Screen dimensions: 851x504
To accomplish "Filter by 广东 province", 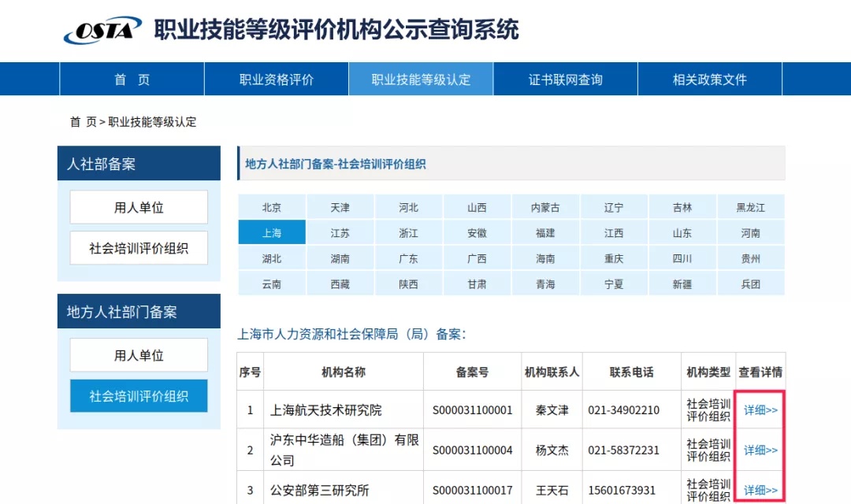I will tap(408, 258).
